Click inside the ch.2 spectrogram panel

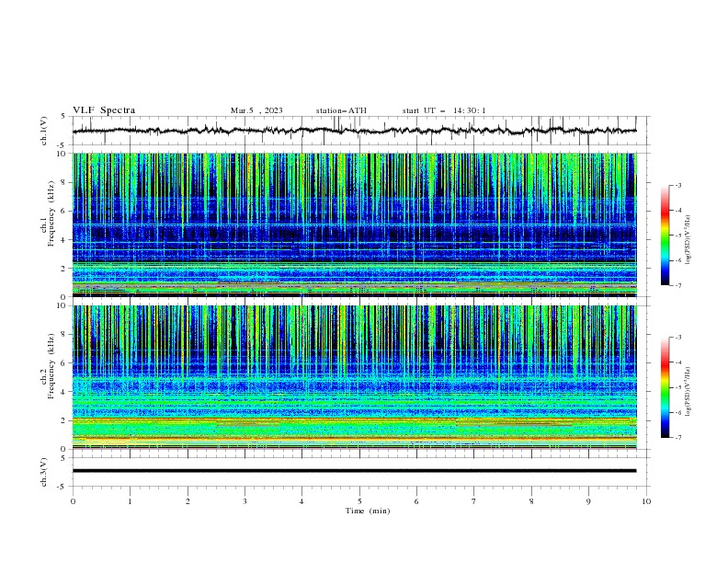point(355,377)
